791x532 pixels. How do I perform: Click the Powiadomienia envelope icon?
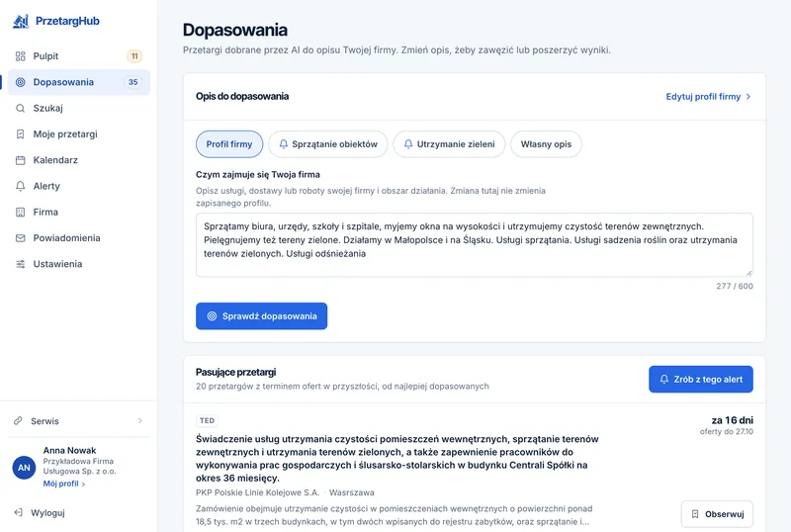point(20,238)
